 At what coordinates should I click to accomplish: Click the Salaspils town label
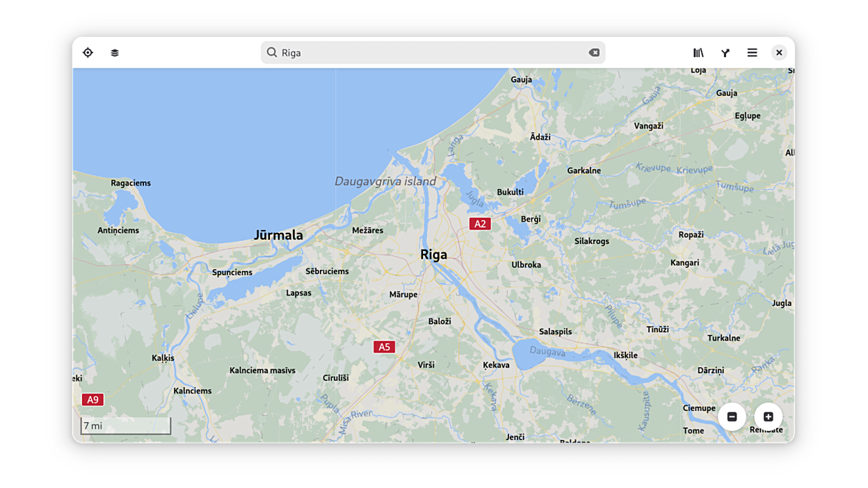[555, 332]
